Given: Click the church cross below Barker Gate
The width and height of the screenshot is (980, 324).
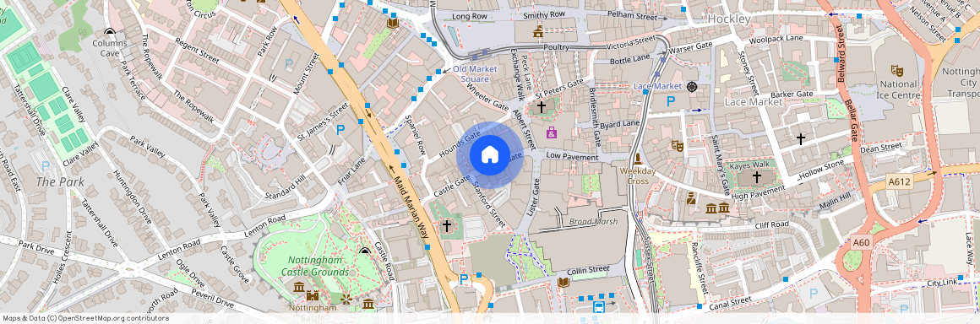Looking at the screenshot, I should (x=800, y=138).
